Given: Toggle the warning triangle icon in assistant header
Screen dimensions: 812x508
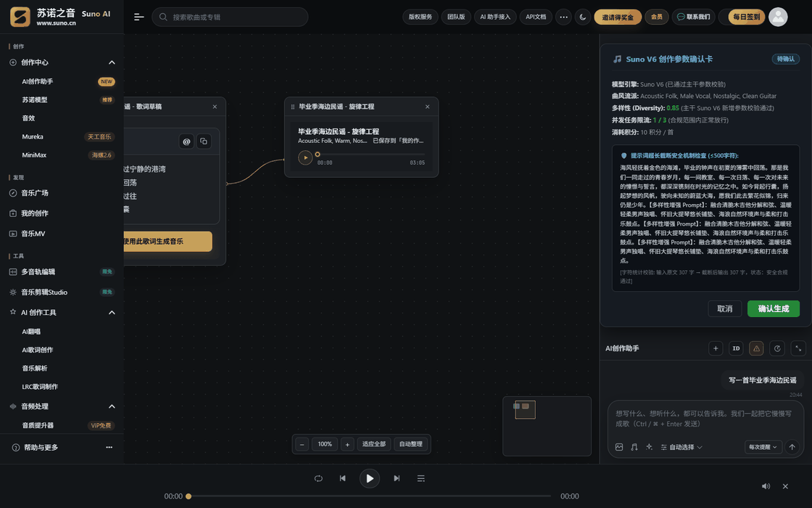Looking at the screenshot, I should pyautogui.click(x=757, y=348).
